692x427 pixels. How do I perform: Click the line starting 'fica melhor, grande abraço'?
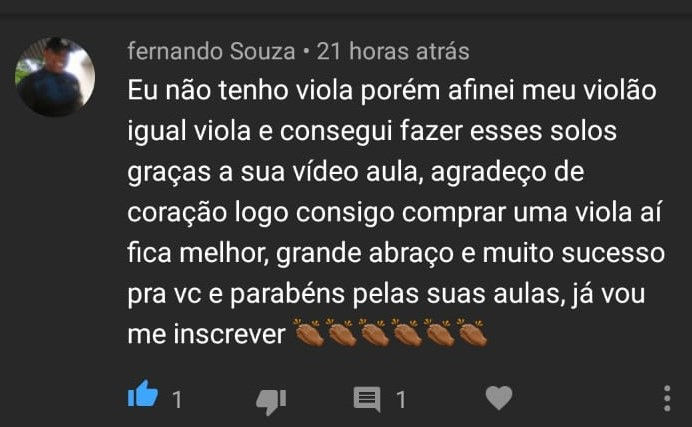(396, 254)
